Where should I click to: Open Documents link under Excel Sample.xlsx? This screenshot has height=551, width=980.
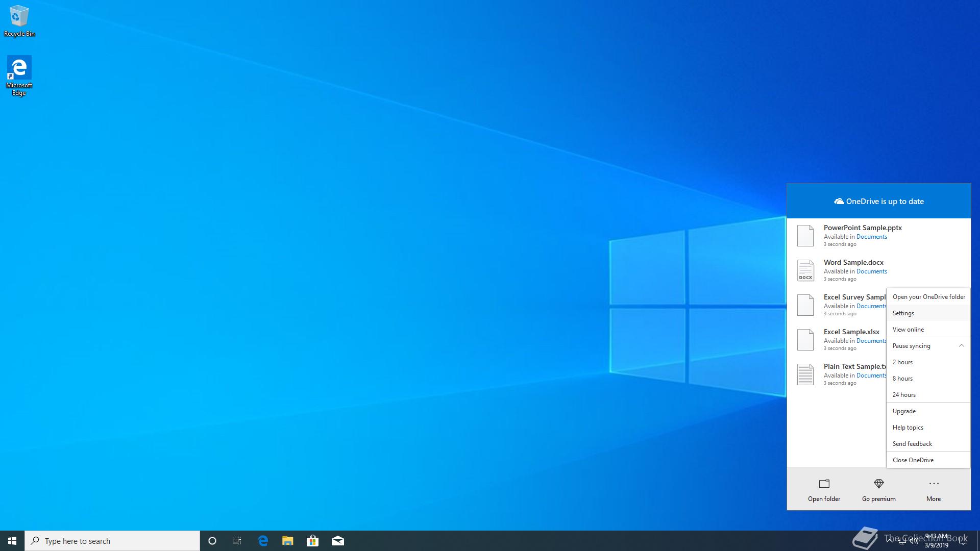coord(871,341)
